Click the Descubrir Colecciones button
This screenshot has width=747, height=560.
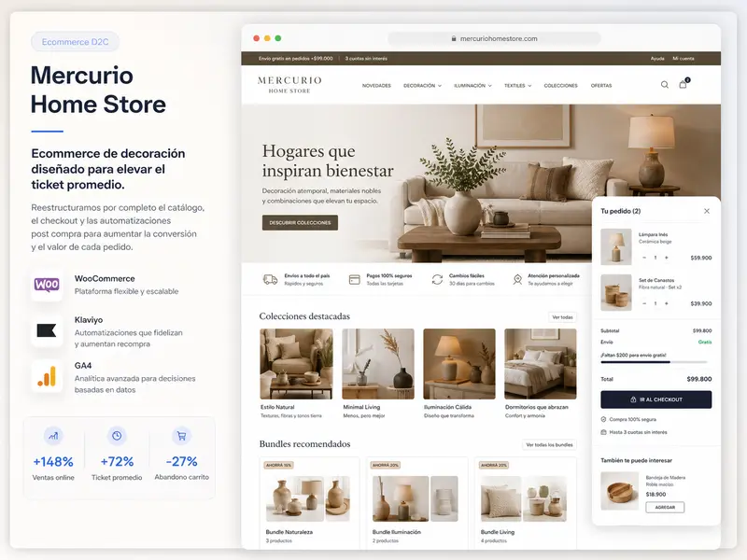(300, 222)
